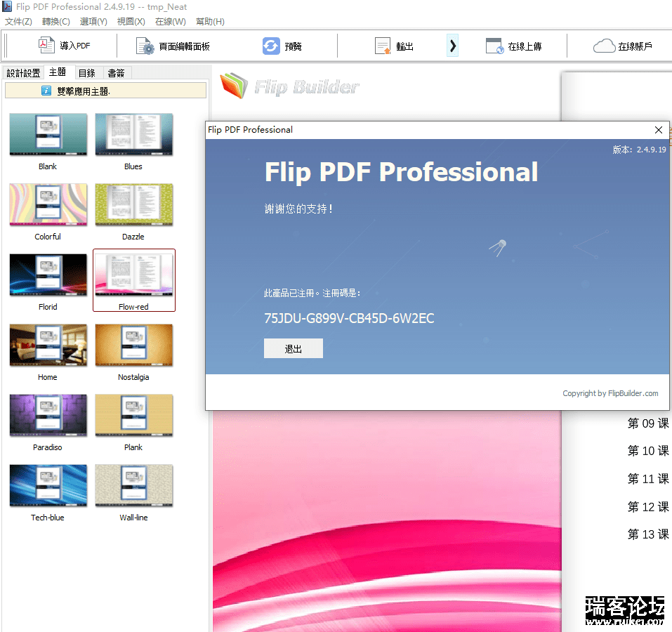Click the 雙擊應用主題 hint text

(84, 91)
